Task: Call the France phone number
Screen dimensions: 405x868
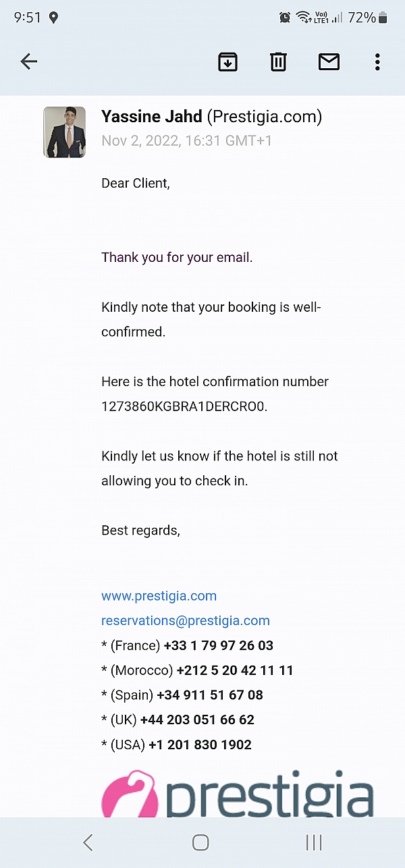Action: (218, 646)
